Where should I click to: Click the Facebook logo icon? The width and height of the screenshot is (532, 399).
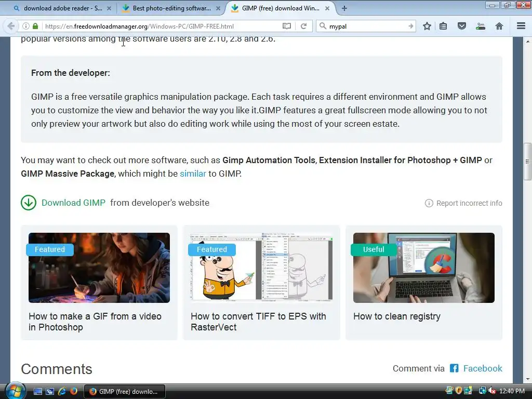pos(454,368)
